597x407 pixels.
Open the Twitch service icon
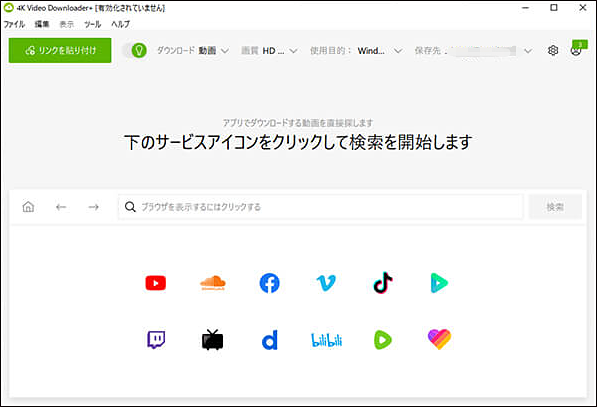pos(156,340)
